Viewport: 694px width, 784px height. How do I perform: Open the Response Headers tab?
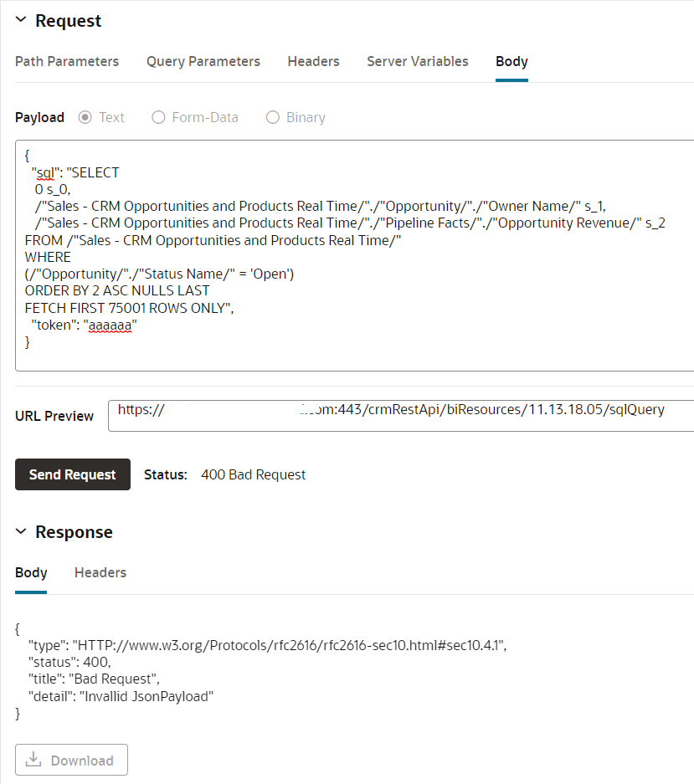100,573
